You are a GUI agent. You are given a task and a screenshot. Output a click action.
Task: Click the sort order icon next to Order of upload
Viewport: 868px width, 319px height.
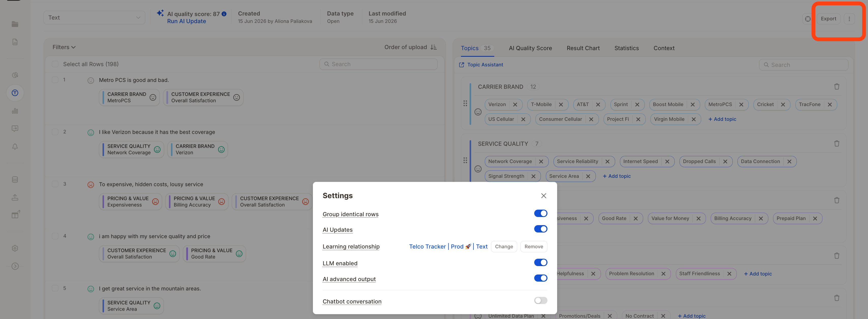[x=434, y=47]
